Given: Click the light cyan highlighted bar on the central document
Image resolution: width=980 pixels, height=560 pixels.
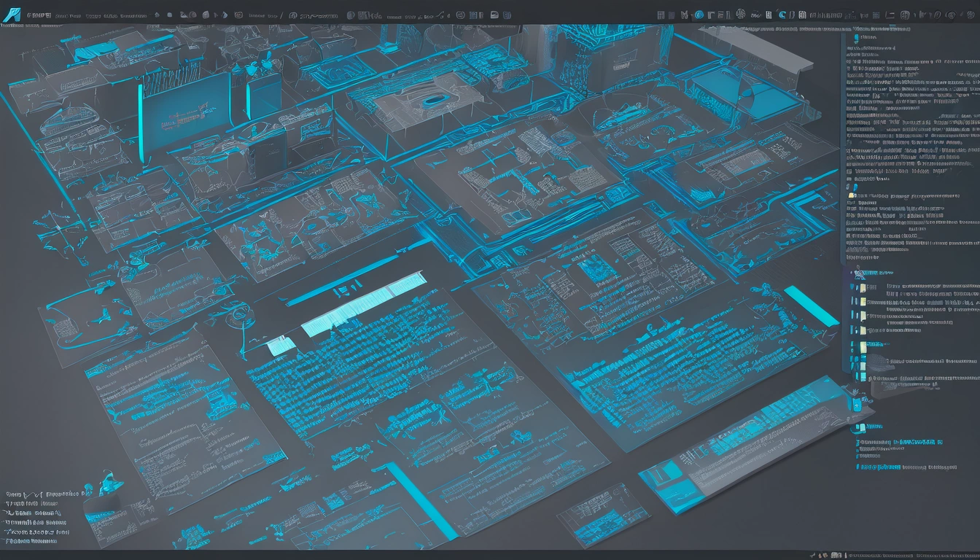Looking at the screenshot, I should point(363,303).
